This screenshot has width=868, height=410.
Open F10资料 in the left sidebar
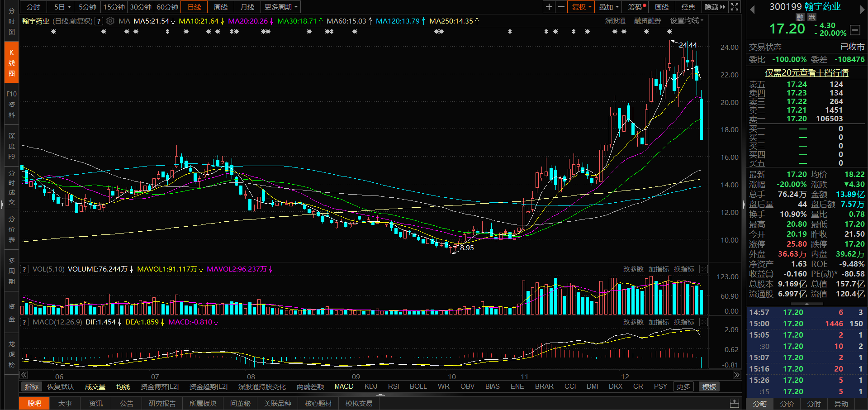pyautogui.click(x=12, y=105)
